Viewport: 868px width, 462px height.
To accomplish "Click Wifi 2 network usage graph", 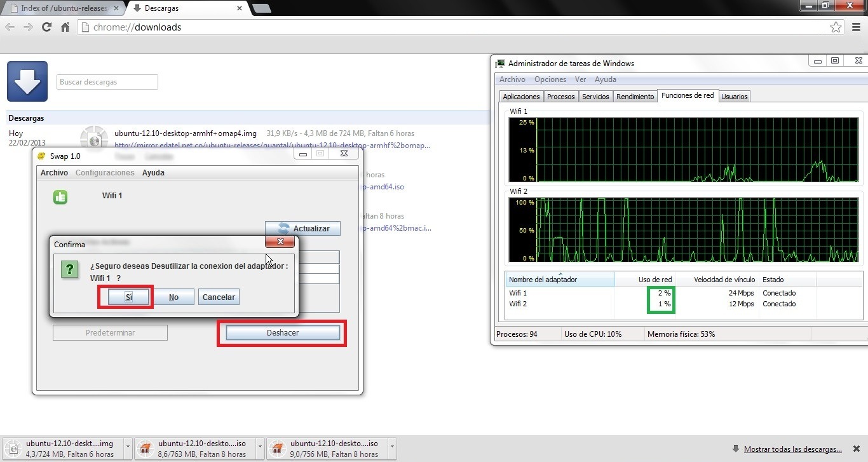I will click(684, 230).
